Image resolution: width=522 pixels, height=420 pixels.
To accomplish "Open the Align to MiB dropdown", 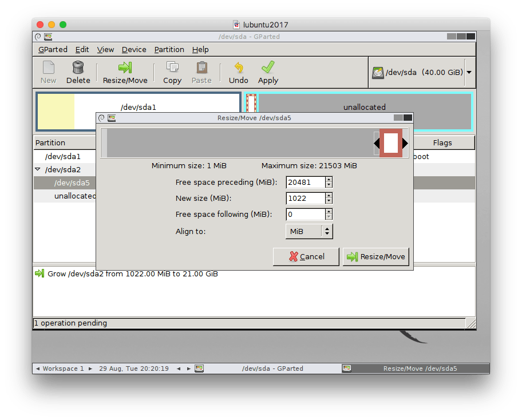I will tap(309, 231).
